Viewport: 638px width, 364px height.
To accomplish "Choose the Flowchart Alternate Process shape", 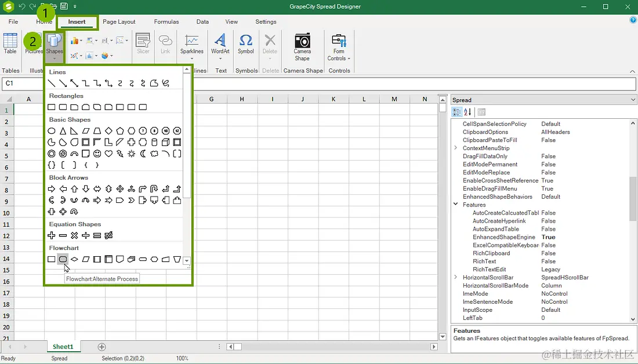I will 63,259.
